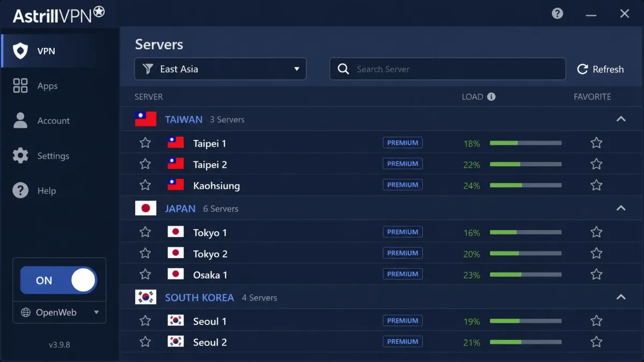Turn off the VPN ON switch
Viewport: 644px width, 362px height.
tap(58, 280)
